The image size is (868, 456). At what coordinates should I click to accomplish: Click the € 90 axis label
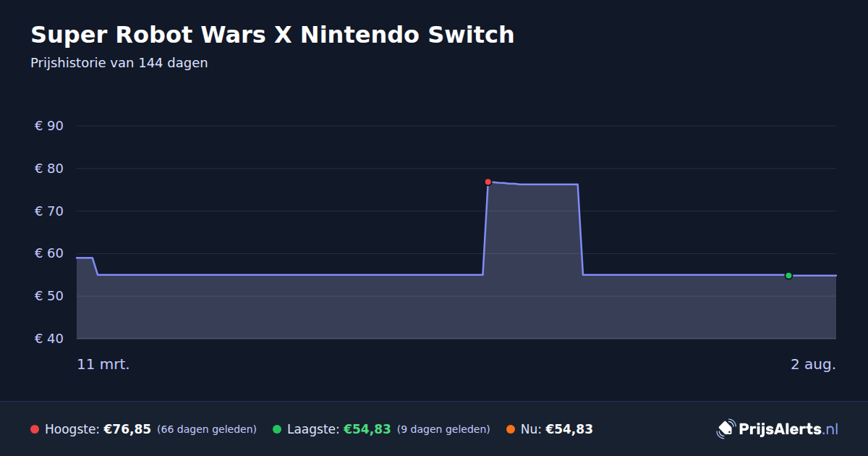[x=49, y=126]
